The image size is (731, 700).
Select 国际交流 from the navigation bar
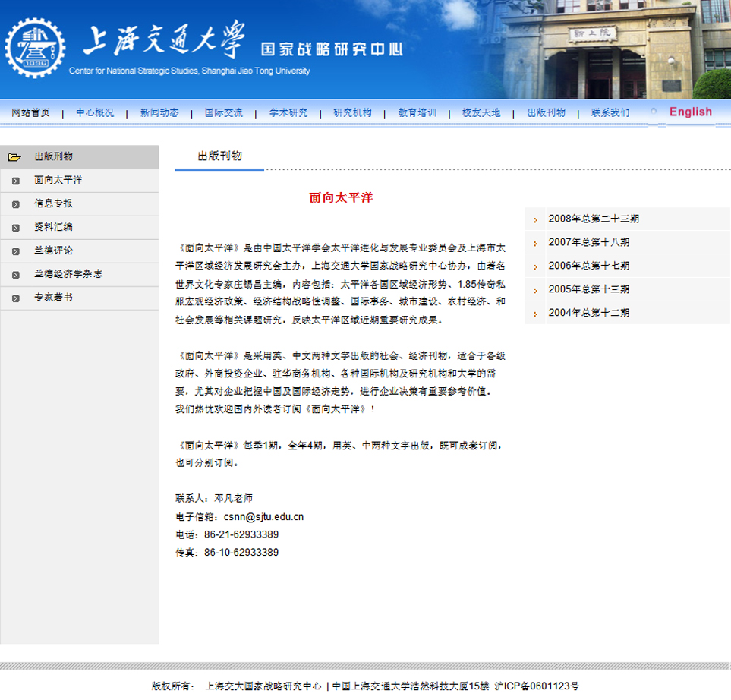click(224, 113)
